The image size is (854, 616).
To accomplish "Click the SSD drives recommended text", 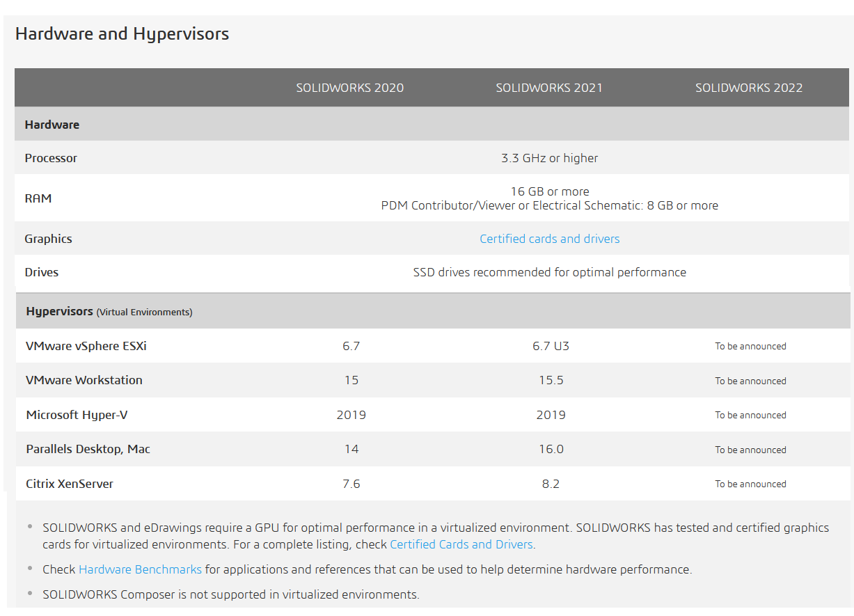I will point(549,272).
